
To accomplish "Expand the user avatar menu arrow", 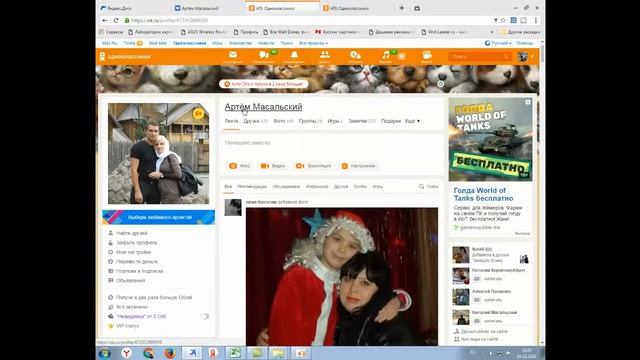I will [x=532, y=57].
